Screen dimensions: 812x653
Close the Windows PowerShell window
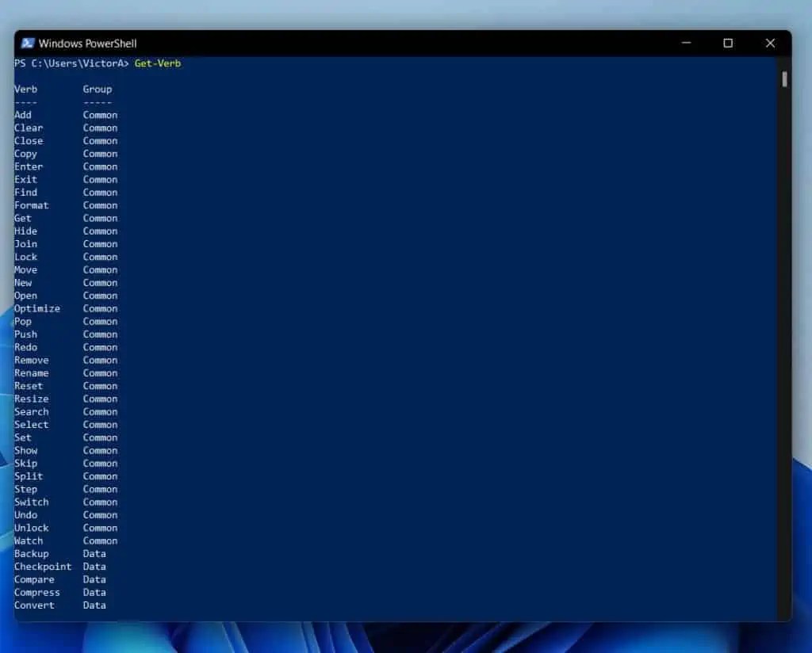pyautogui.click(x=770, y=43)
